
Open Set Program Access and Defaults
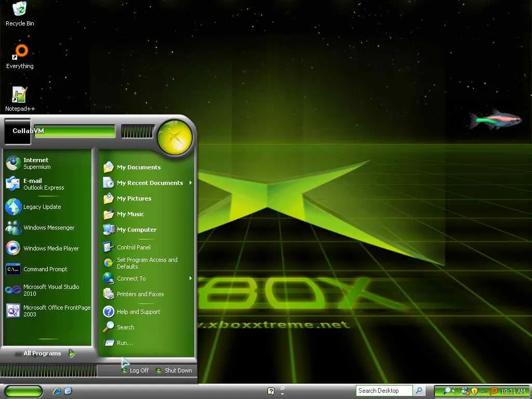(147, 263)
